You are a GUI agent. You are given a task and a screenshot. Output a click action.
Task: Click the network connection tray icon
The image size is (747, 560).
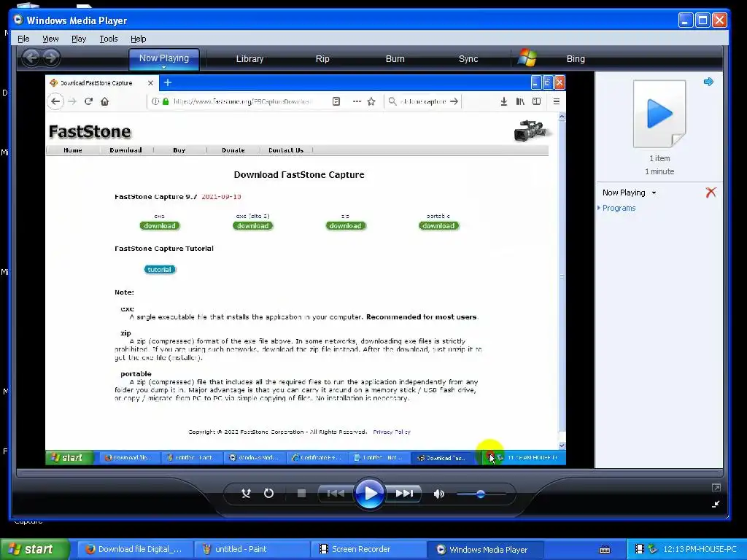(x=652, y=549)
